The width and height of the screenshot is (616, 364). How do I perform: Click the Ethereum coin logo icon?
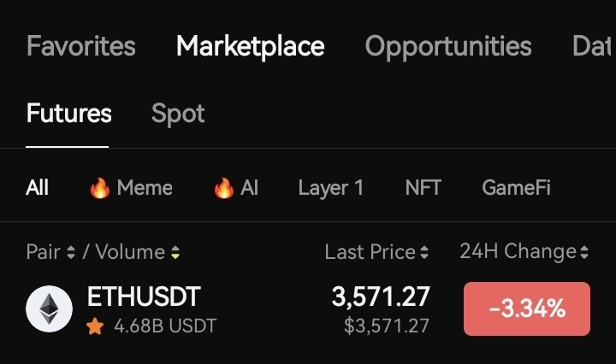pyautogui.click(x=49, y=308)
